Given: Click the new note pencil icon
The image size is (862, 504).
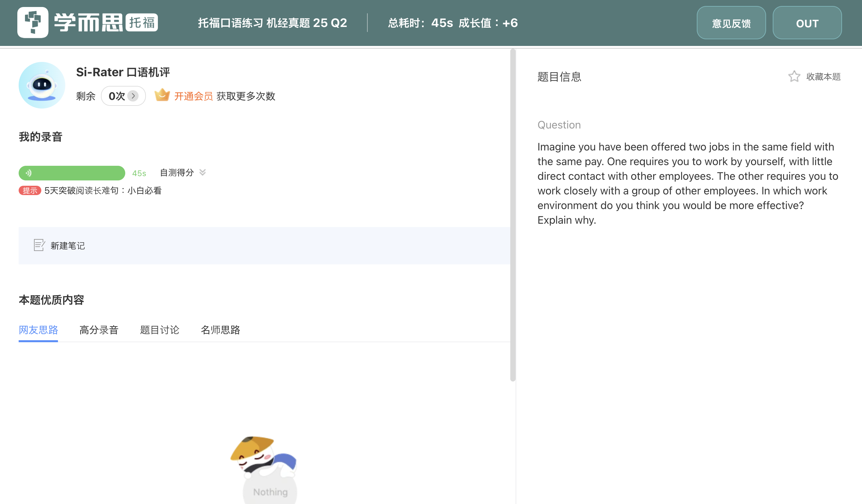Looking at the screenshot, I should click(x=39, y=245).
